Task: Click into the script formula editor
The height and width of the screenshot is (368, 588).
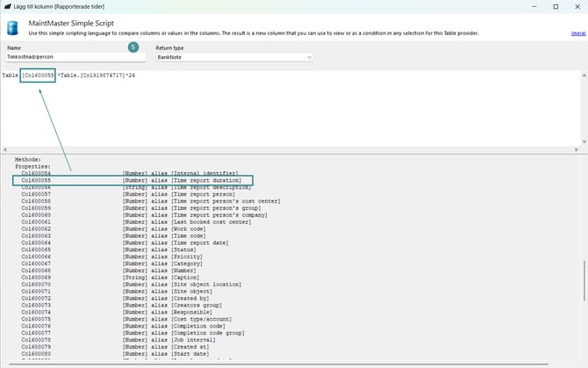Action: [290, 110]
